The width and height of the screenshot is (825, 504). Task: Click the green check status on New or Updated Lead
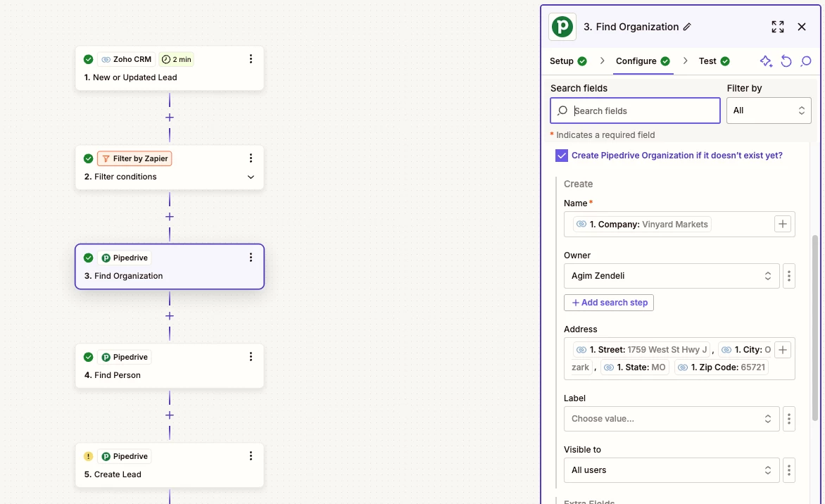click(89, 59)
